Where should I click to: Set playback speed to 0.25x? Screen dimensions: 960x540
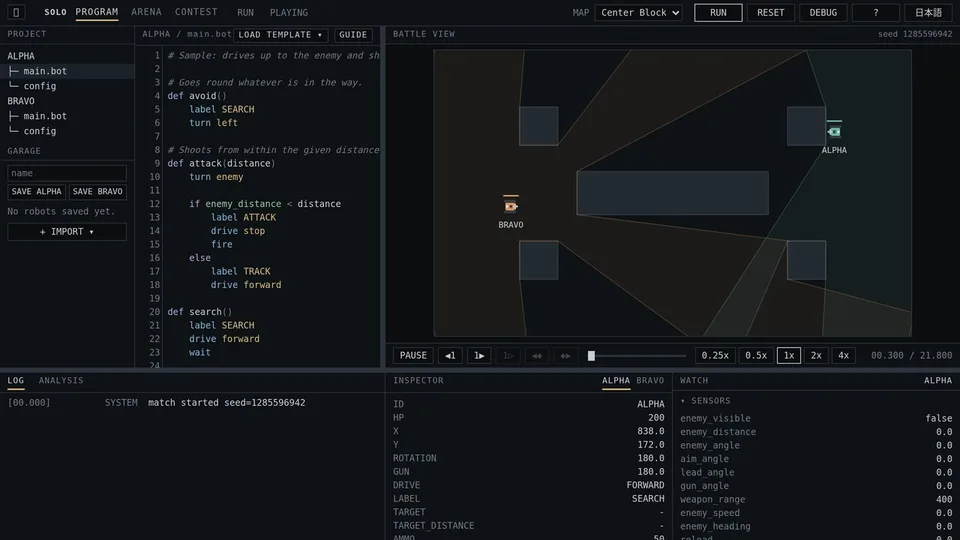[x=715, y=356]
